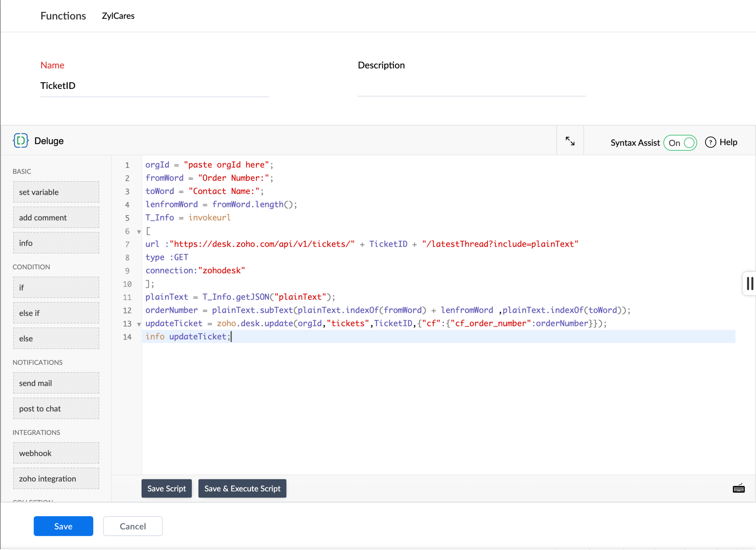
Task: Click the connection:"zohodesk" line
Action: click(195, 270)
